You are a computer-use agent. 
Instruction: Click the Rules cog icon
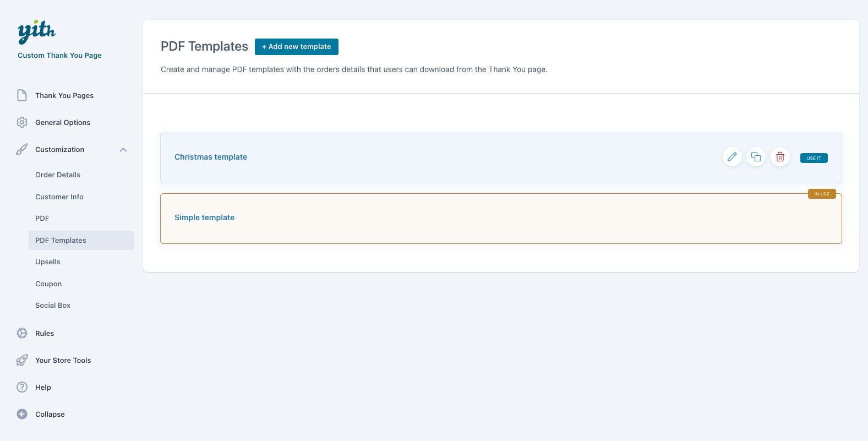(x=22, y=333)
